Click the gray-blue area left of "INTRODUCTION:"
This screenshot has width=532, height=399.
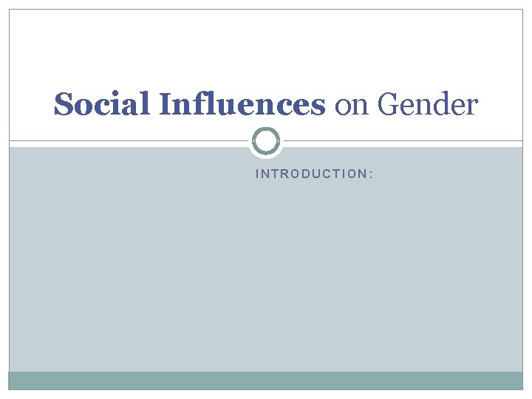(x=133, y=174)
